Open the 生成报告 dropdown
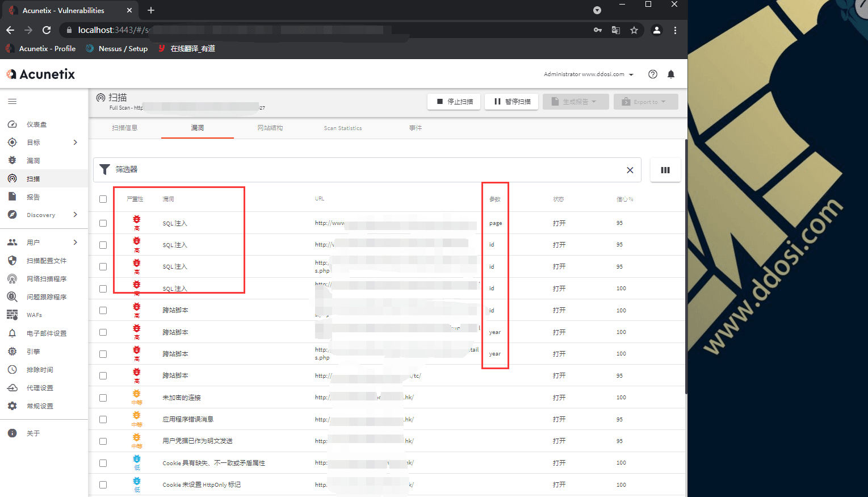 pos(576,102)
